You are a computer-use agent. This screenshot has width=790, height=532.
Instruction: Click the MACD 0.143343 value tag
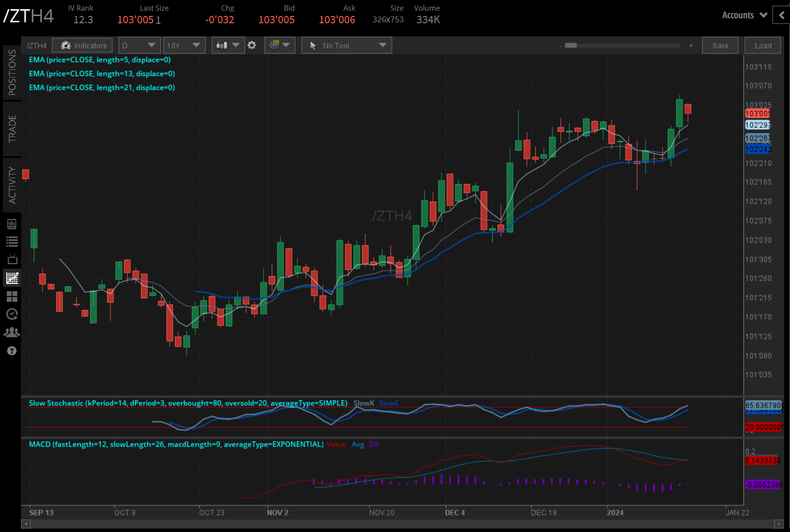pos(762,460)
